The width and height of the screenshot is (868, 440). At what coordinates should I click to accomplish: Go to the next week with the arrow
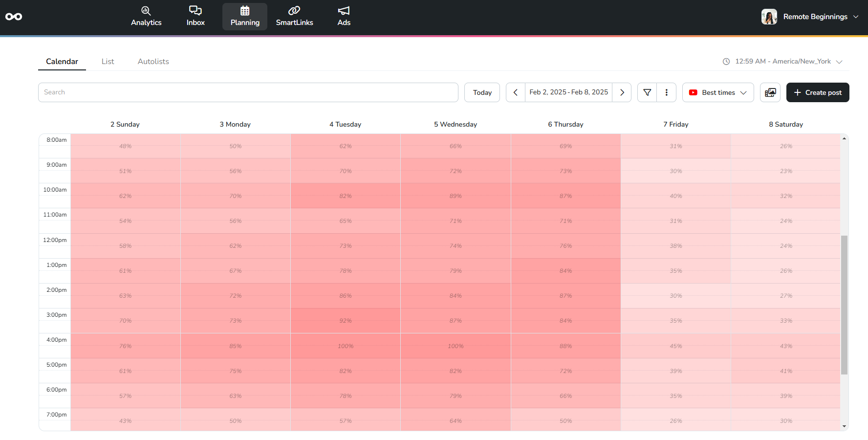click(x=622, y=92)
